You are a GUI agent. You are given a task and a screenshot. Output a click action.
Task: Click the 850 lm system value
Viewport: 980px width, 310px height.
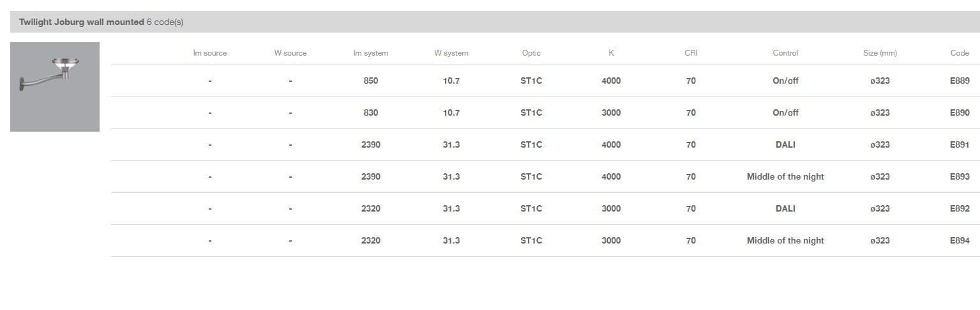click(x=370, y=81)
